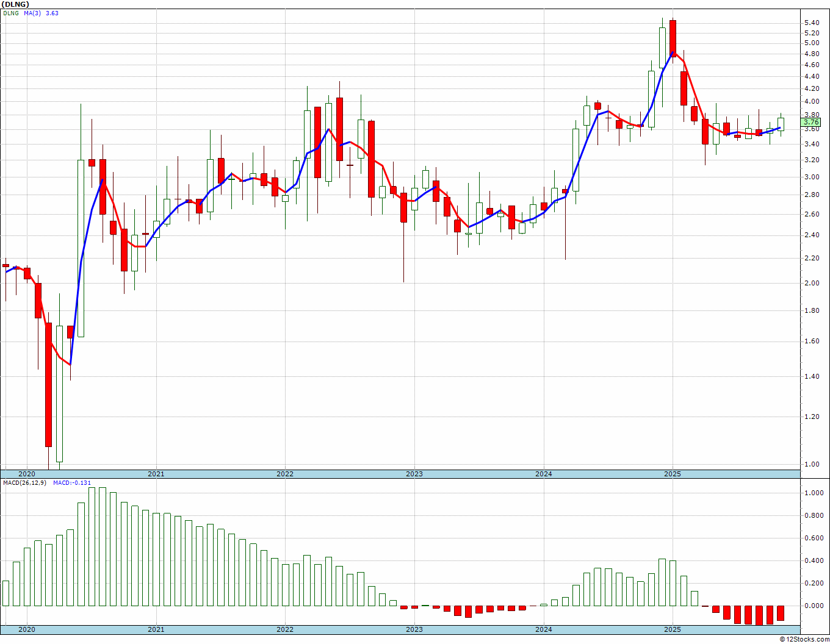The image size is (830, 644).
Task: Click the 1.00 label on the price axis
Action: pyautogui.click(x=812, y=465)
